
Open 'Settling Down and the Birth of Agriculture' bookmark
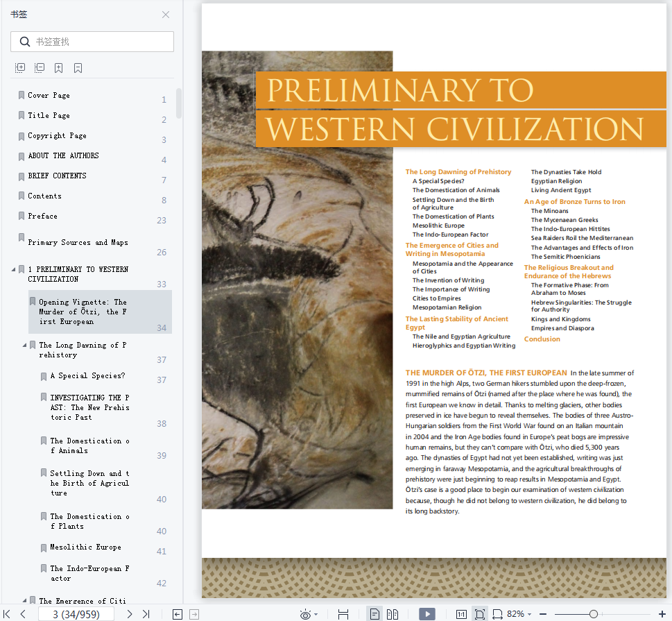tap(89, 483)
